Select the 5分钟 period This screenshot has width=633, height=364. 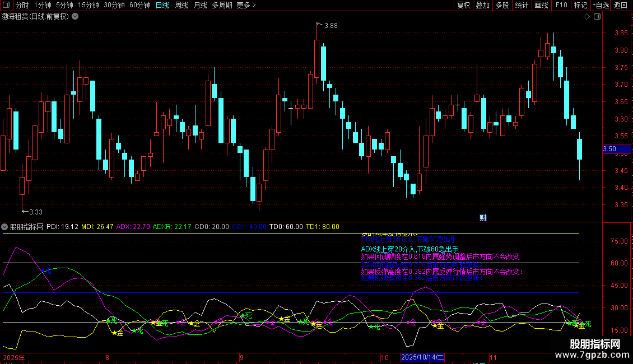(x=64, y=6)
